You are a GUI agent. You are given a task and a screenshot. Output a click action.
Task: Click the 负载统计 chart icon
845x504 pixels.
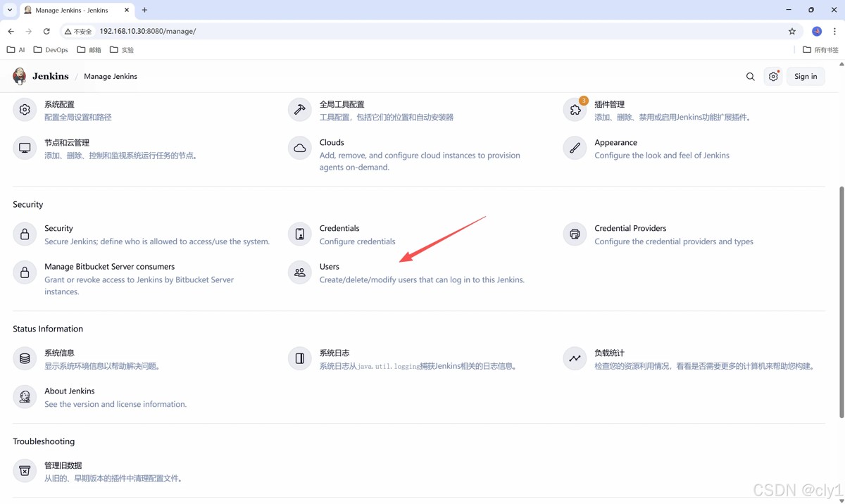pyautogui.click(x=575, y=359)
